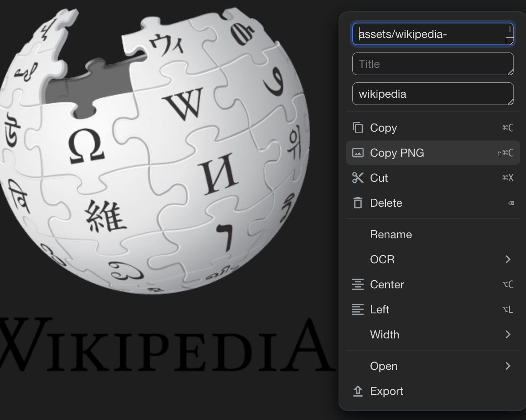
Task: Click the left-align icon beside Left
Action: [358, 309]
